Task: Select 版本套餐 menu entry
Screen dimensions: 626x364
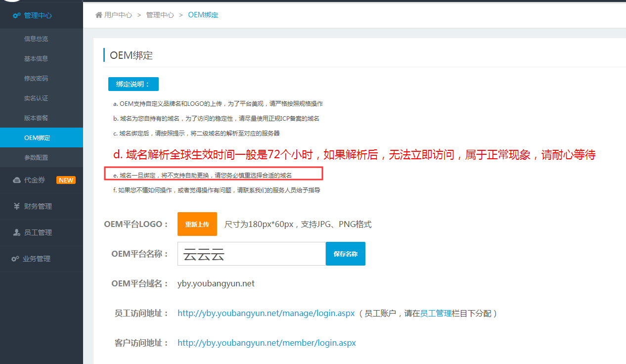Action: click(36, 118)
